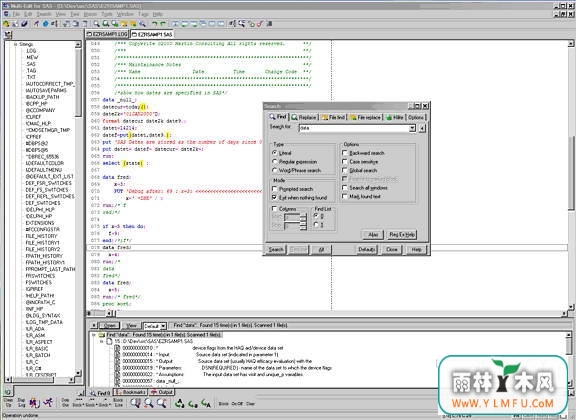
Task: Click the Close button at dialog bottom
Action: (x=392, y=250)
